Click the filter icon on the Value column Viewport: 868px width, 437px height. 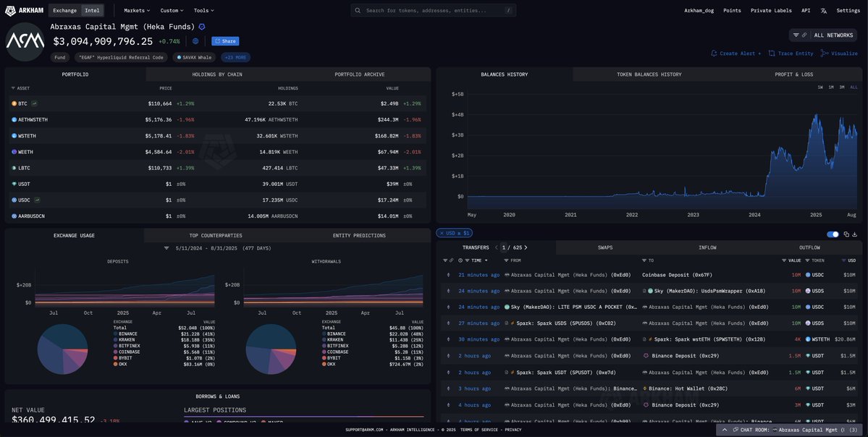click(x=784, y=260)
